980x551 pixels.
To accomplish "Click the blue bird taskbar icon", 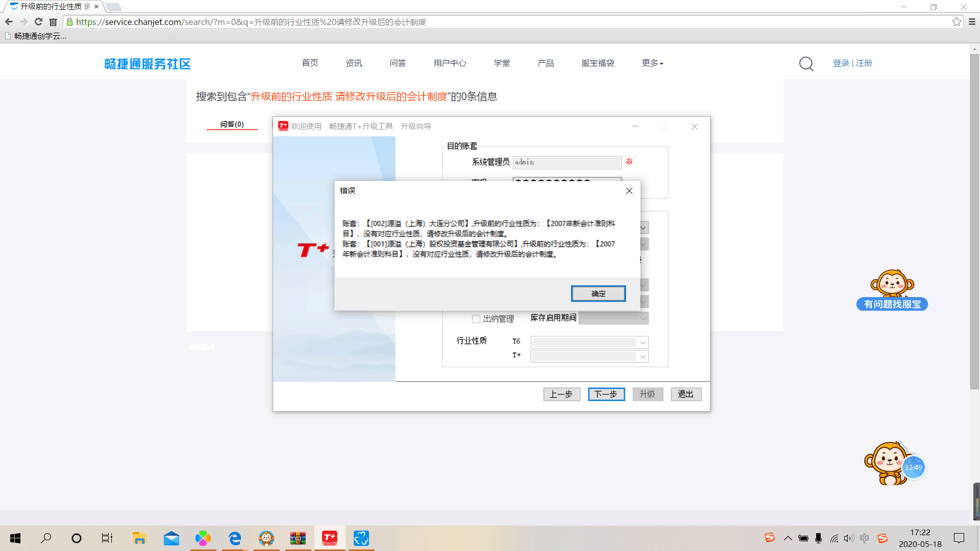I will click(361, 538).
